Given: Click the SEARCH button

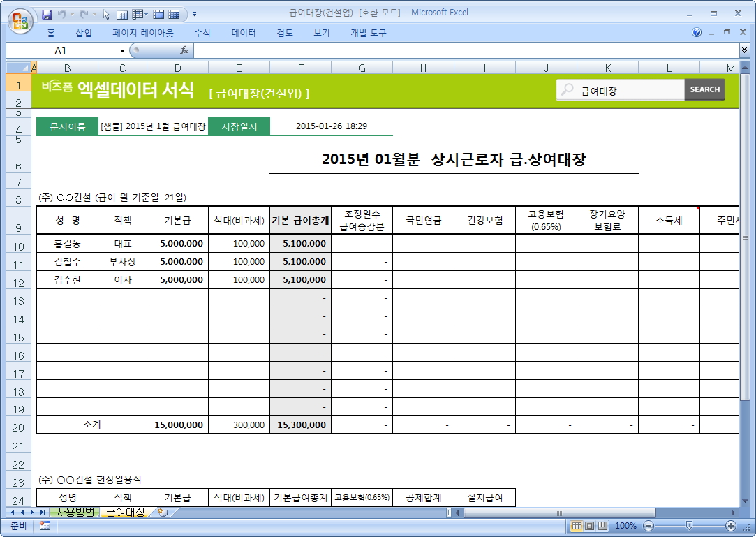Looking at the screenshot, I should [x=704, y=89].
